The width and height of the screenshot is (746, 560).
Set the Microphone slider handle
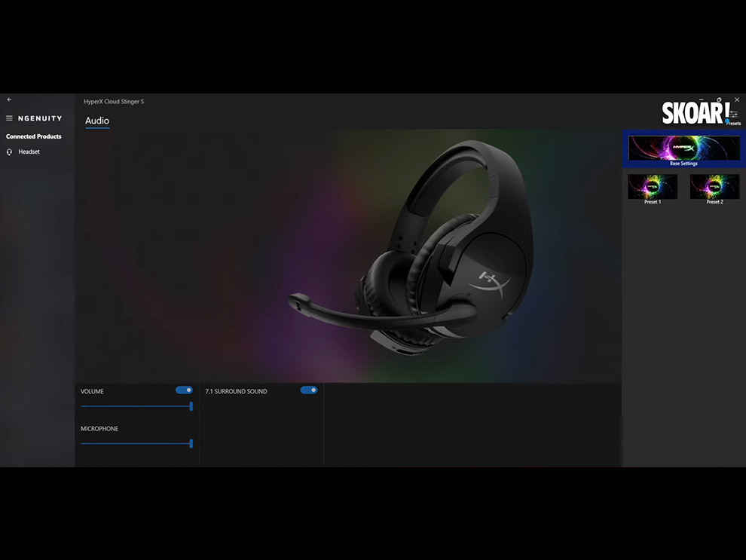click(x=191, y=443)
